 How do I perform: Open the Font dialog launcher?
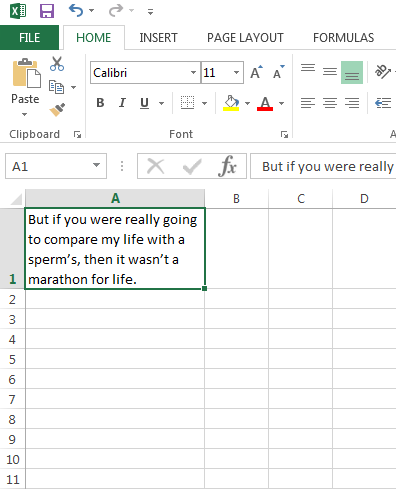(x=284, y=134)
